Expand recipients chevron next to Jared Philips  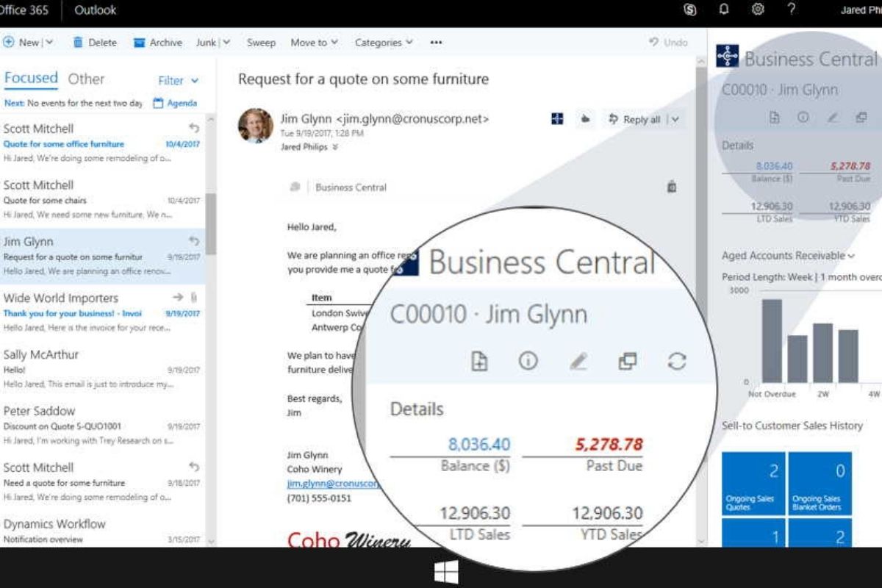click(335, 147)
